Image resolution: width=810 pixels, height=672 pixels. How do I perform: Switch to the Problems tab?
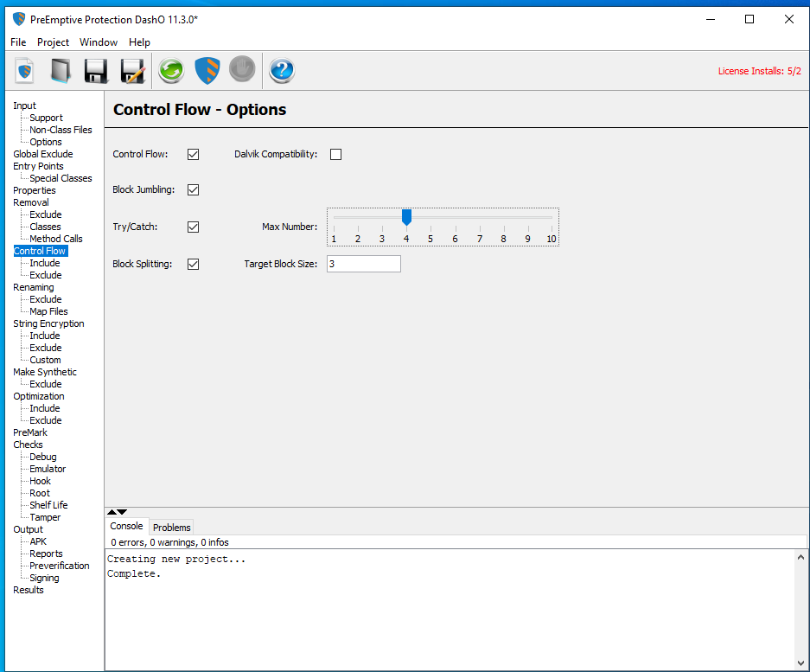171,528
